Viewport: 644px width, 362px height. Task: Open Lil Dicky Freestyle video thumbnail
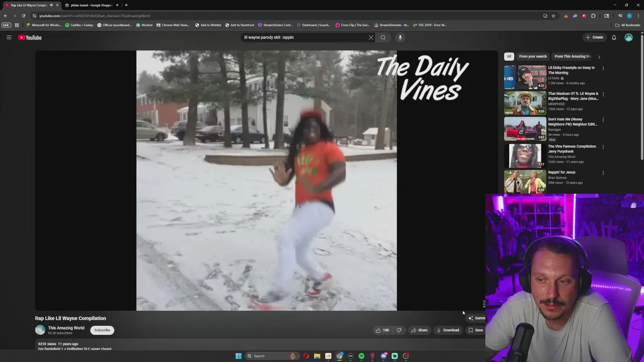click(525, 77)
